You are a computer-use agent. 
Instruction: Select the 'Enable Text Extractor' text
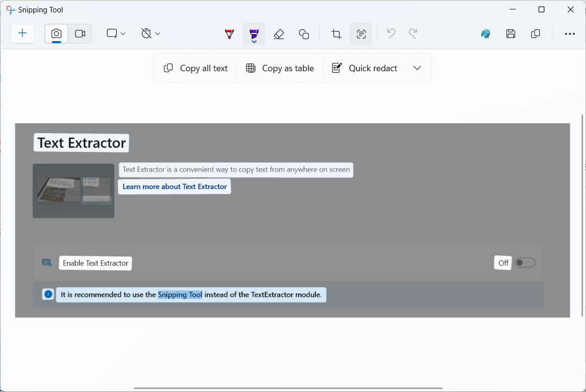(96, 263)
